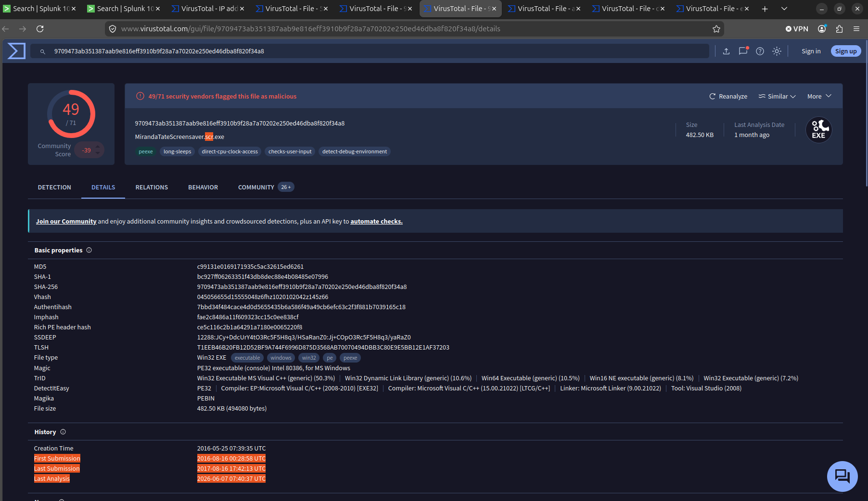Follow the Join our Community link
This screenshot has height=501, width=868.
[66, 221]
